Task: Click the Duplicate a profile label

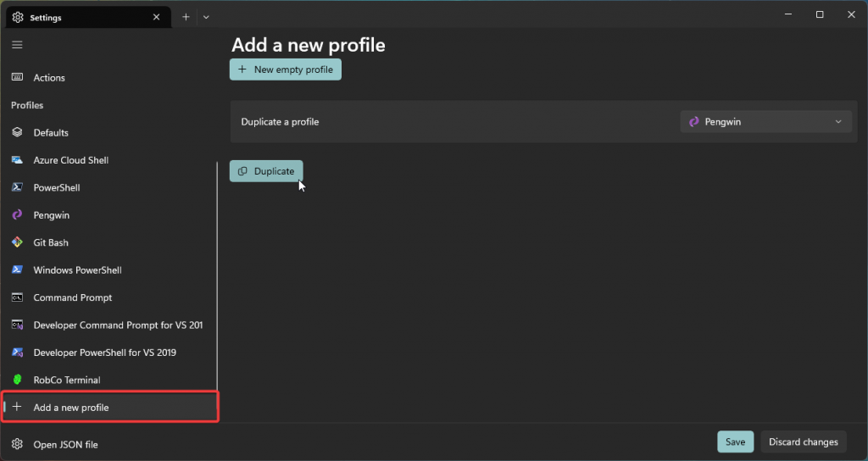Action: tap(280, 122)
